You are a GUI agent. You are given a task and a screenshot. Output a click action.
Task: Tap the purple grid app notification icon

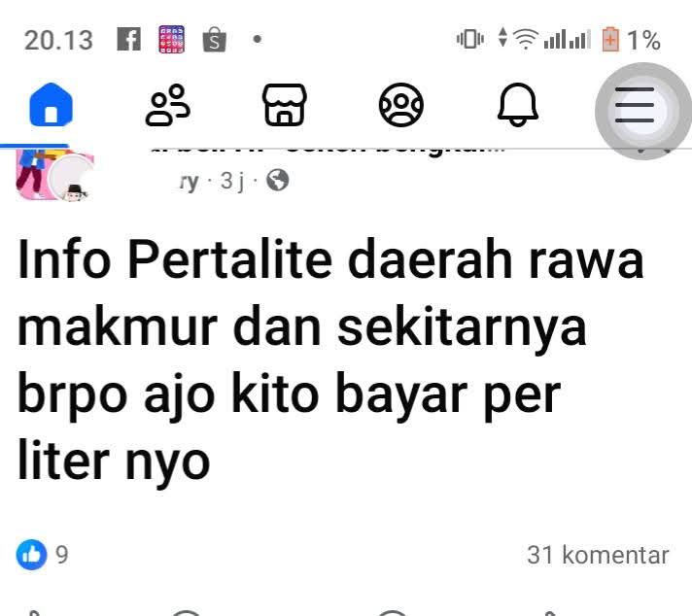172,39
